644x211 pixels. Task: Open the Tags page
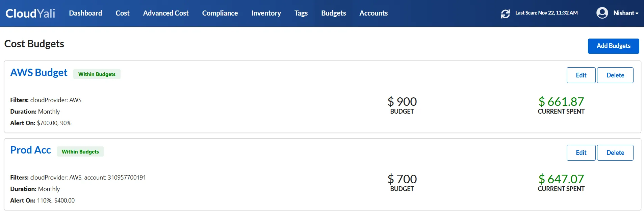point(301,13)
